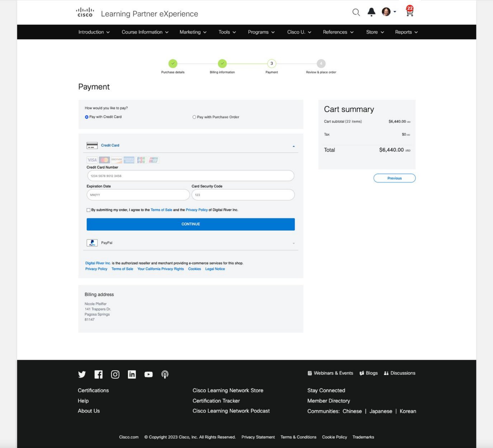Click the Purchase details progress step

[173, 64]
